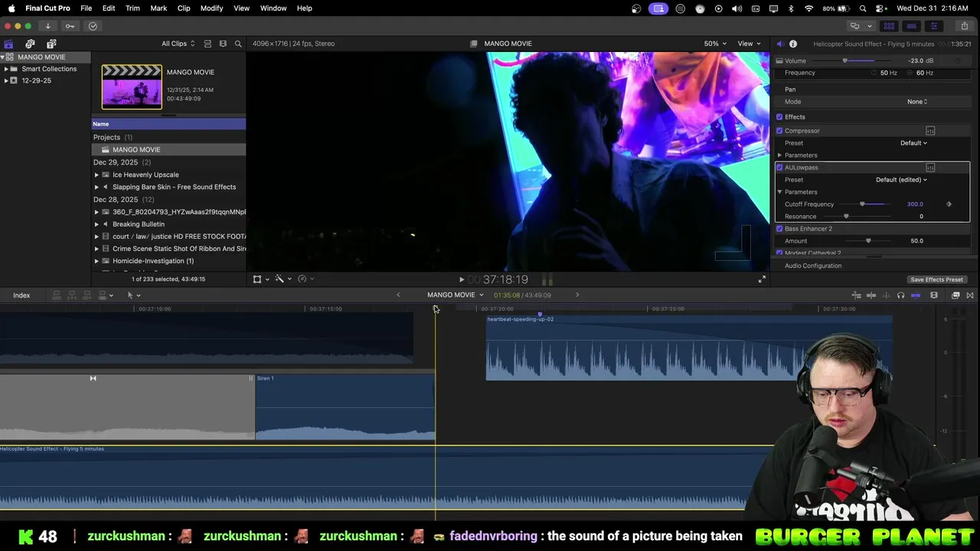This screenshot has width=980, height=551.
Task: Click the browser search magnifier icon
Action: 238,44
